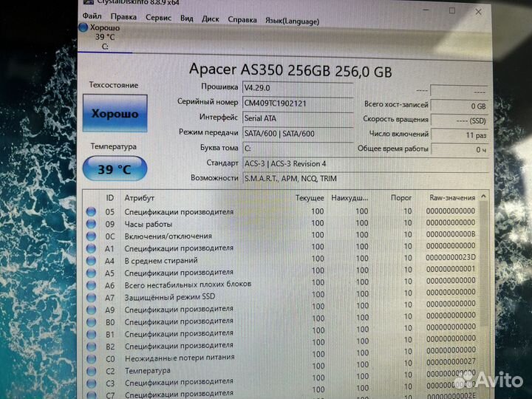Click the status circle icon of row A4
The image size is (532, 399).
(91, 261)
